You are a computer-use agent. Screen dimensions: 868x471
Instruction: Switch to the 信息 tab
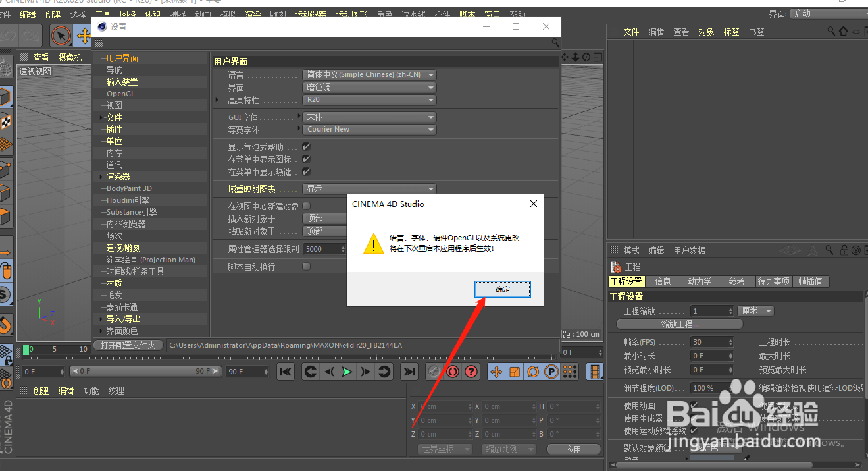click(x=663, y=281)
